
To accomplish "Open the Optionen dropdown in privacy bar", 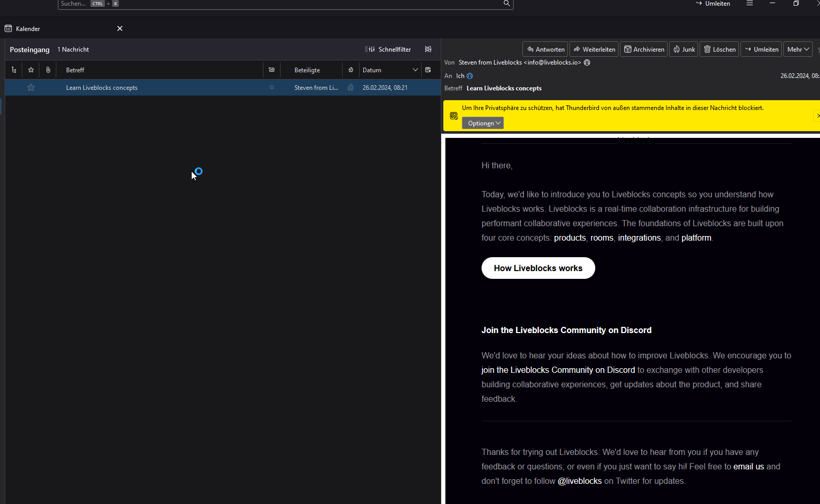I will pos(483,123).
